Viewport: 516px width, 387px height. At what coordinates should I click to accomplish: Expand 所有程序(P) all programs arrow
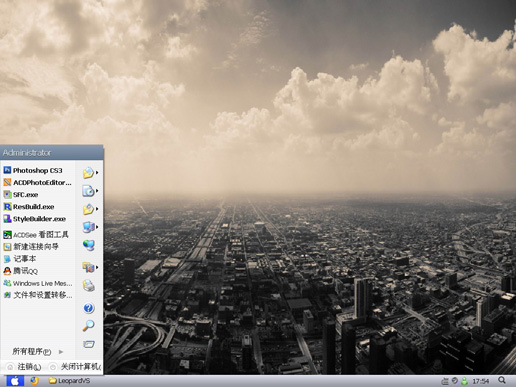point(61,352)
